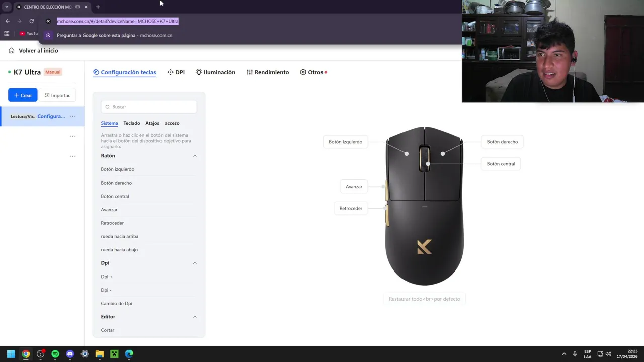The image size is (644, 362).
Task: Reload the page with refresh icon
Action: click(31, 21)
